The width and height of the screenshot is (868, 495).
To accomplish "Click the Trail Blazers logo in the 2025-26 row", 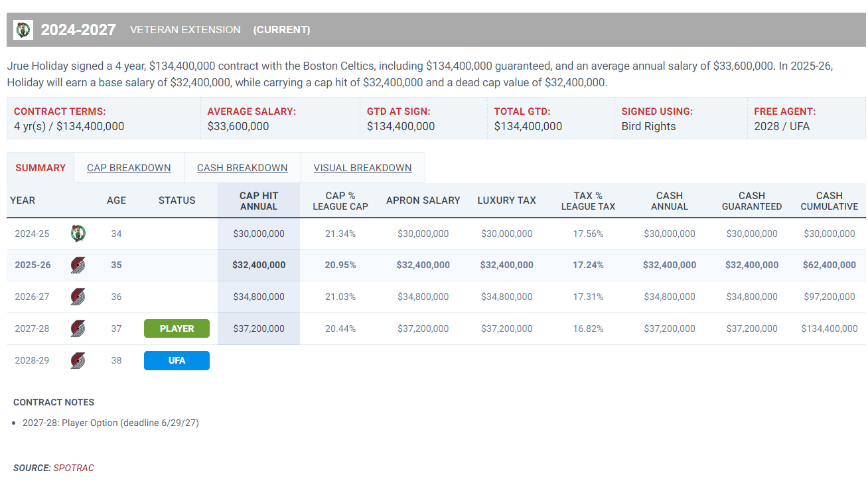I will click(x=78, y=265).
